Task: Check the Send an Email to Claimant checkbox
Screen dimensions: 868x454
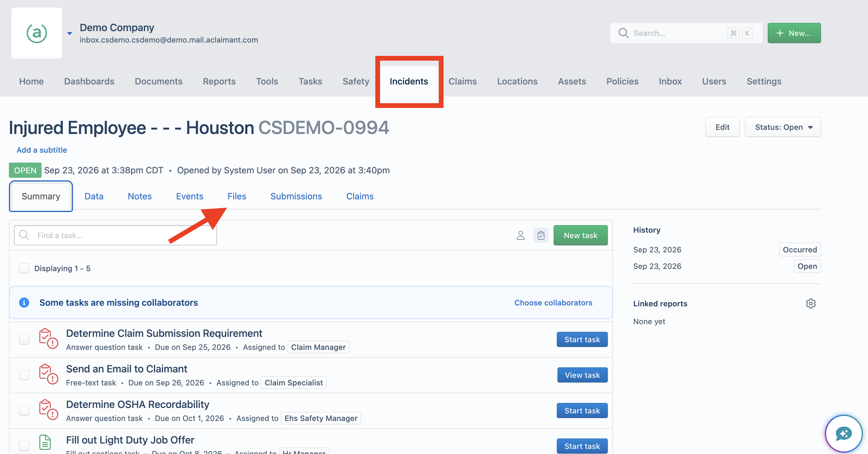Action: 24,375
